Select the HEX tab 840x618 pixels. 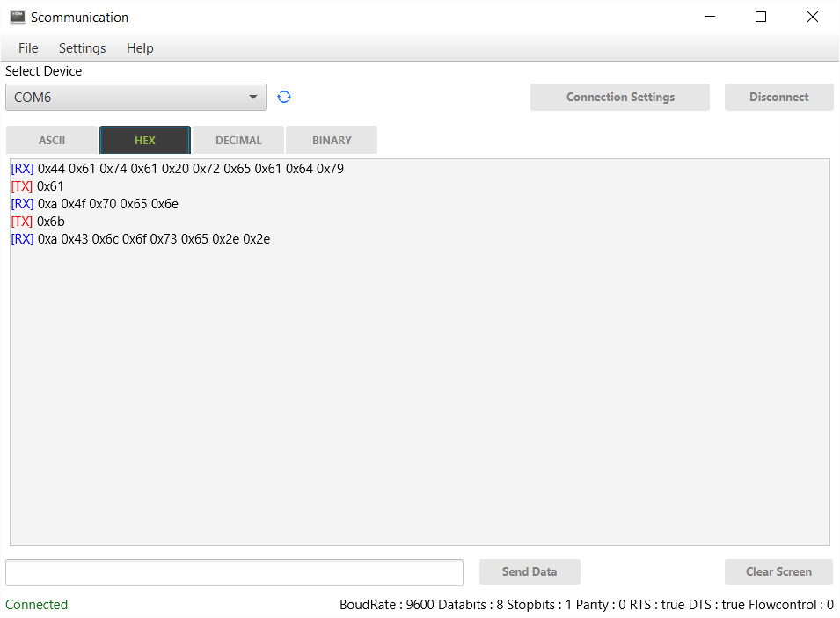pyautogui.click(x=145, y=140)
